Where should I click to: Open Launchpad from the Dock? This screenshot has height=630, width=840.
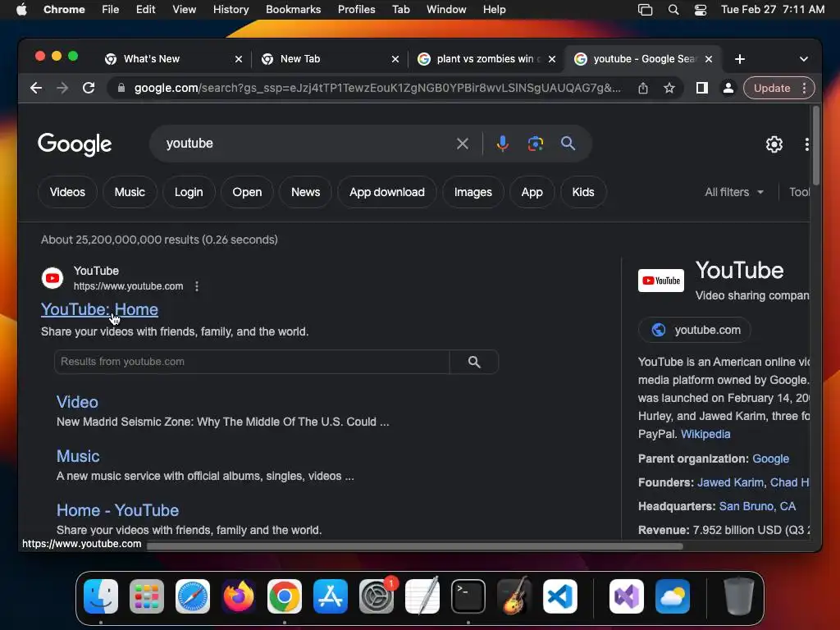tap(147, 596)
